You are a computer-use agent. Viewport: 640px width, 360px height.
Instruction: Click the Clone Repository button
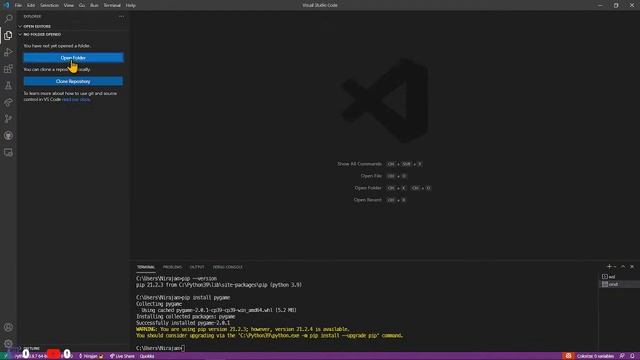pos(73,82)
